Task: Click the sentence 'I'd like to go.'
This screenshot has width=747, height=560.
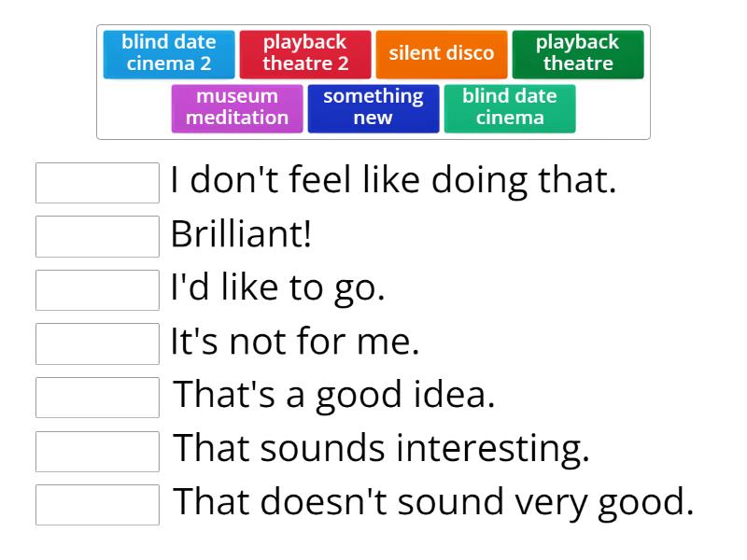Action: coord(277,289)
